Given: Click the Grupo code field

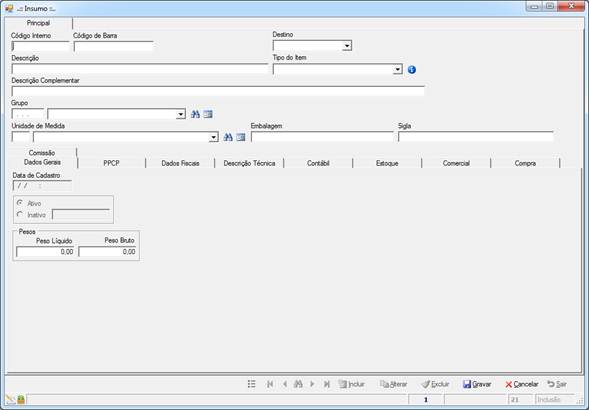Looking at the screenshot, I should coord(28,114).
